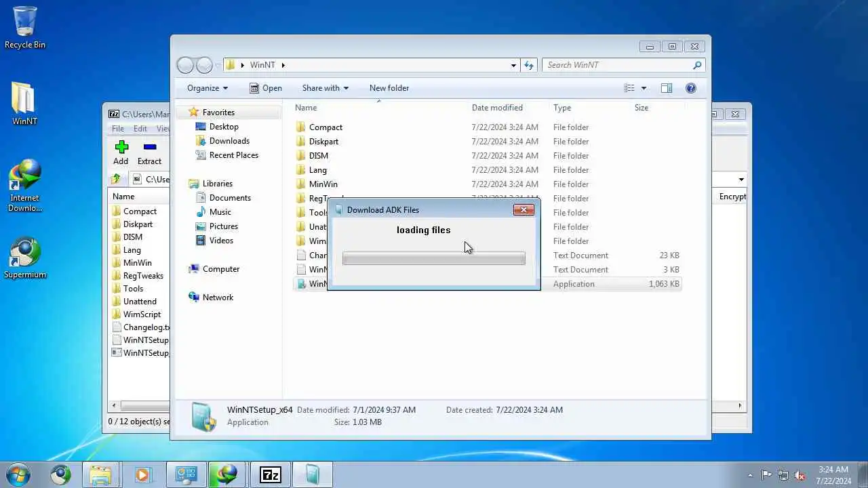Open address bar history dropdown
Viewport: 868px width, 488px height.
pos(513,65)
